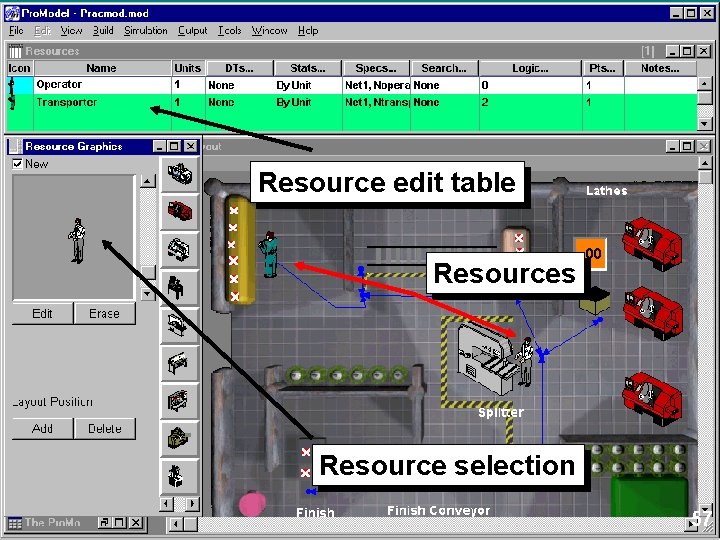720x540 pixels.
Task: Click layout window scroll up arrow
Action: (x=705, y=163)
